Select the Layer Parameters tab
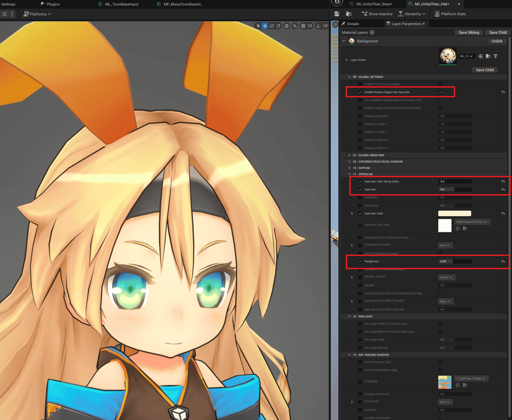Viewport: 512px width, 420px height. tap(406, 24)
